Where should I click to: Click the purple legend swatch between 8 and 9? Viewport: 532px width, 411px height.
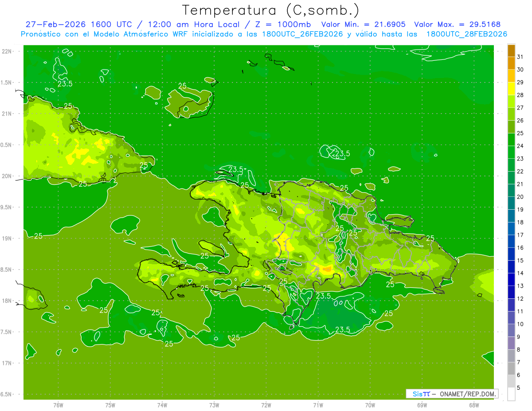click(511, 343)
